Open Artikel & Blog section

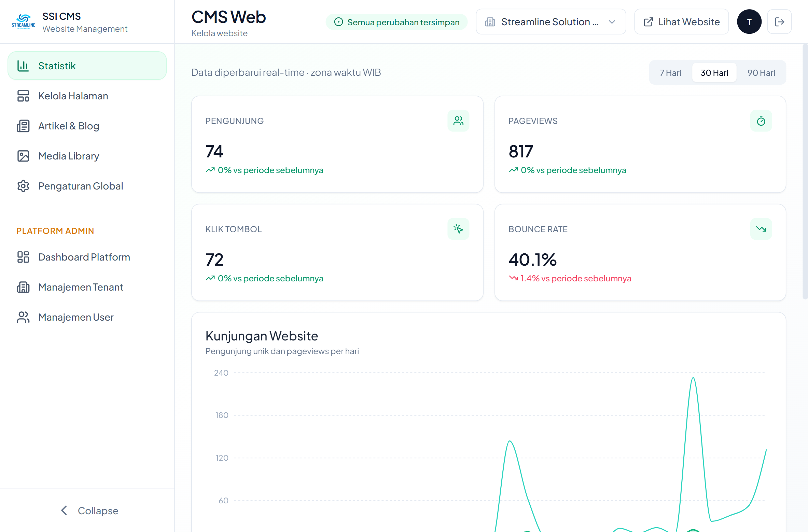[87, 126]
